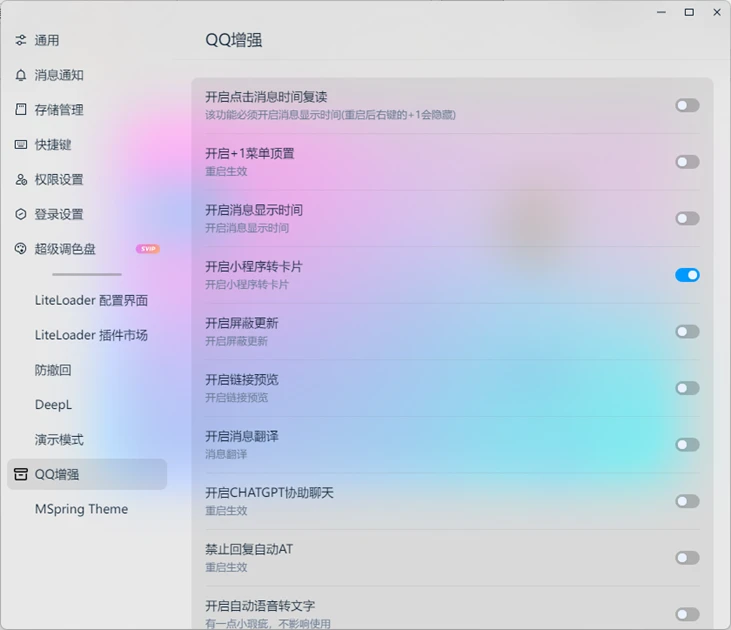
Task: Enable 开启自动语音转文字 toggle
Action: (687, 614)
